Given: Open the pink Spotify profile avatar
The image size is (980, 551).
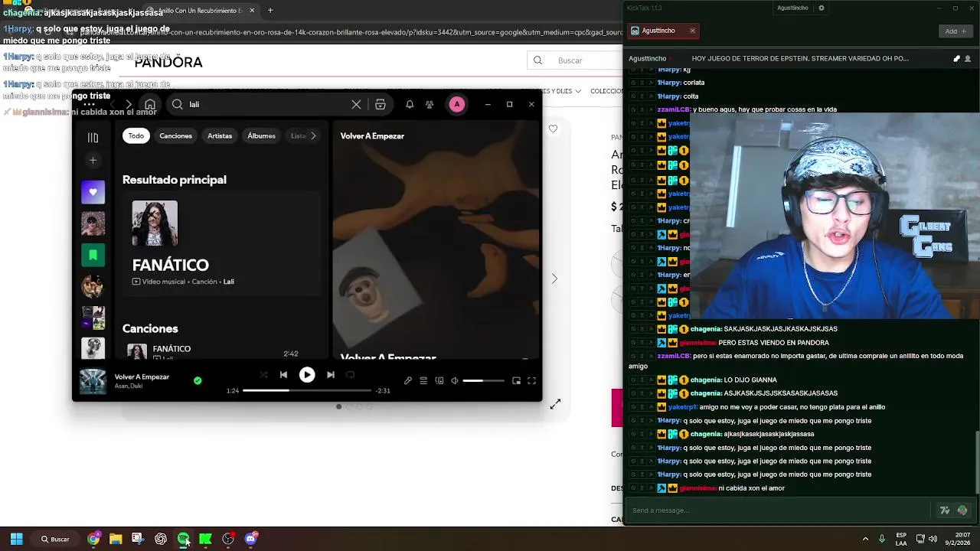Looking at the screenshot, I should (457, 105).
